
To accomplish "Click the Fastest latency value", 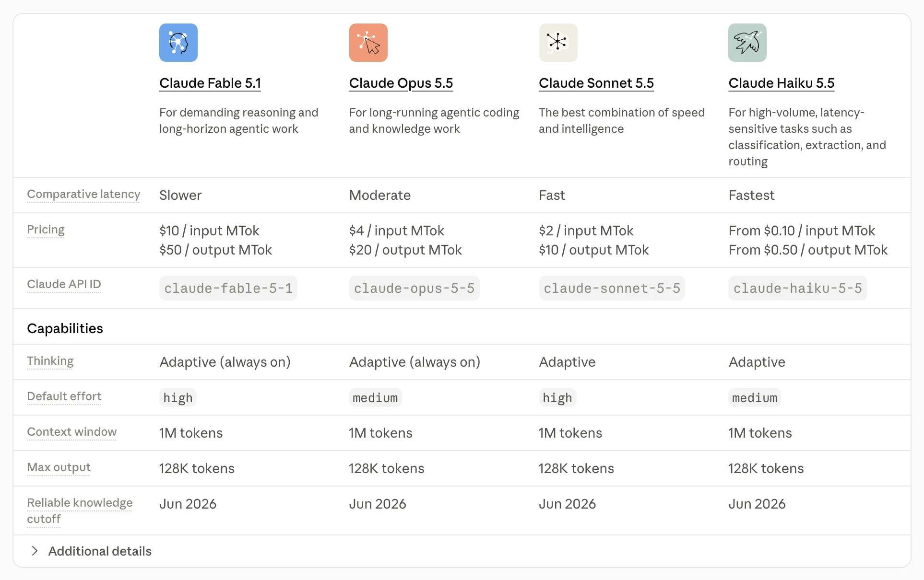I will pyautogui.click(x=751, y=195).
